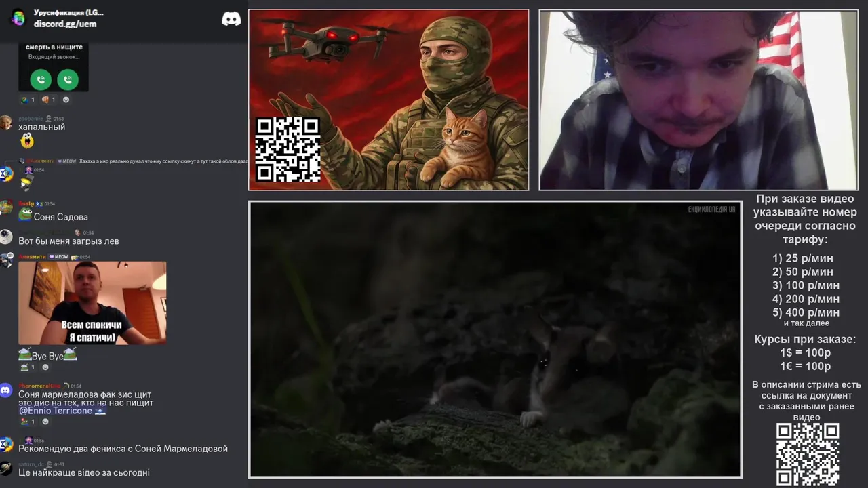Click the saturn_dc username
This screenshot has height=488, width=868.
point(31,464)
